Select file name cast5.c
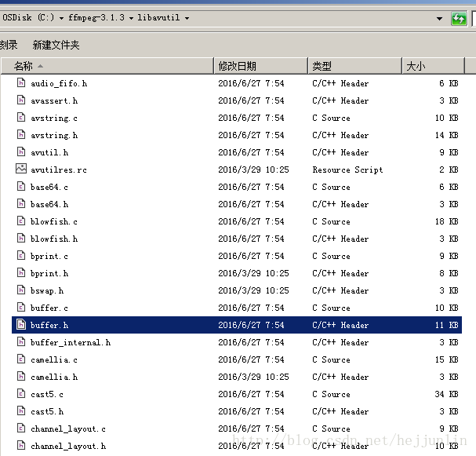 pos(47,394)
